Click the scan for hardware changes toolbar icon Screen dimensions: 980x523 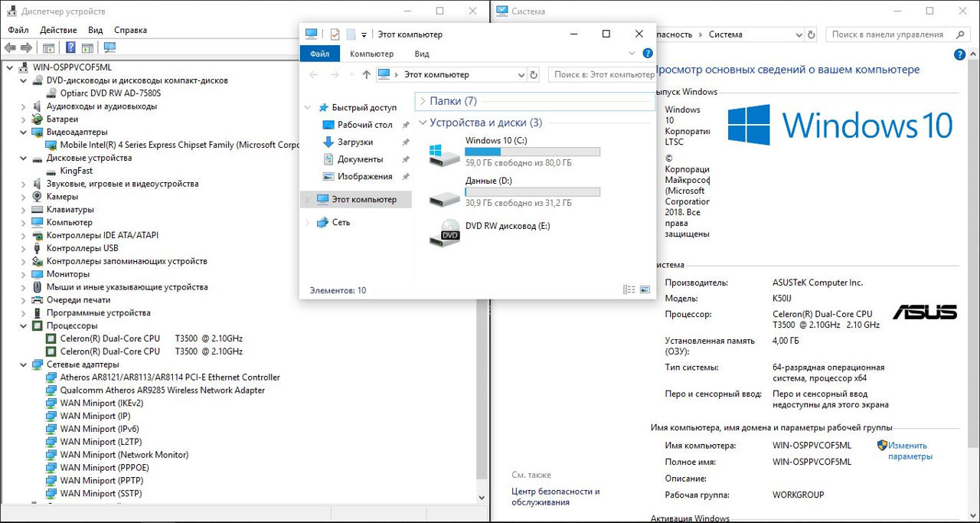(109, 47)
